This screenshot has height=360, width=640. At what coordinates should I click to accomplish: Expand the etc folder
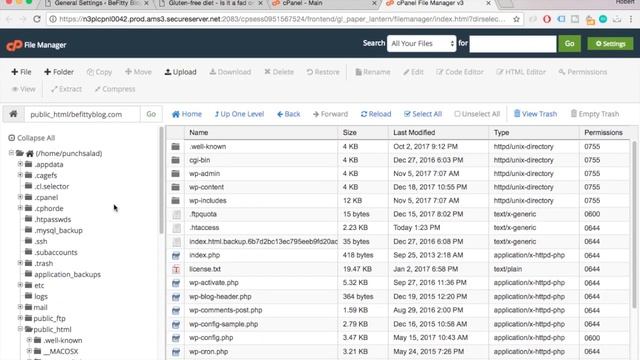point(20,285)
